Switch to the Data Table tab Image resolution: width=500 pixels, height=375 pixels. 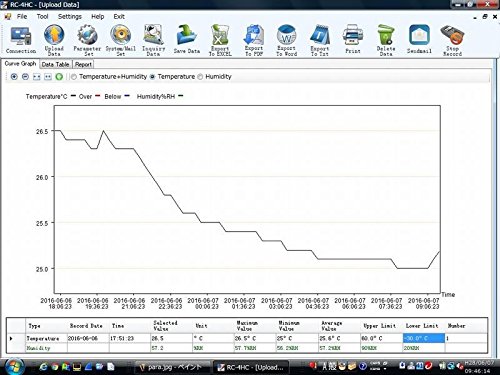tap(55, 64)
